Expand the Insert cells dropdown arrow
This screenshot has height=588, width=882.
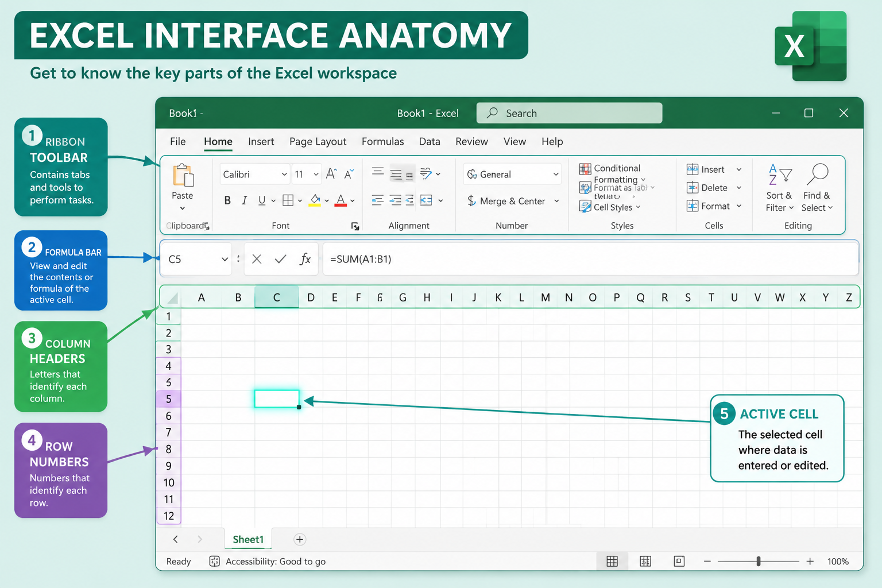(x=739, y=169)
